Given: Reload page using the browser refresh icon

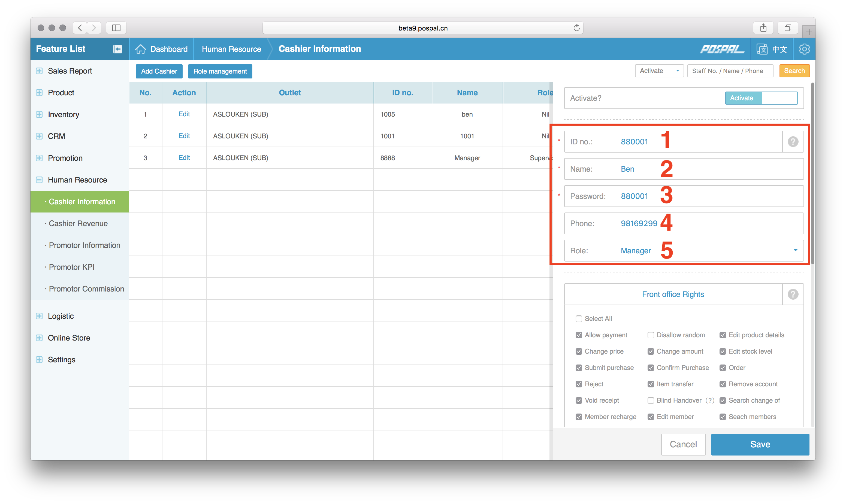Looking at the screenshot, I should point(576,28).
